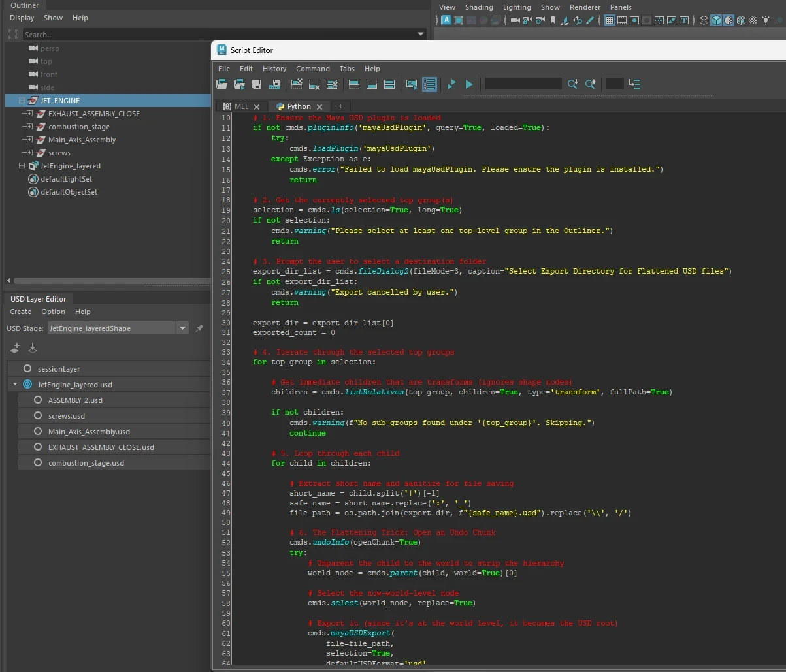
Task: Expand the EXHAUST_ASSEMBLY_CLOSE node in Outliner
Action: pos(29,114)
